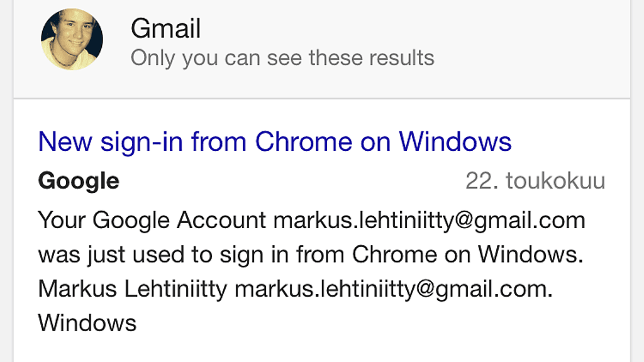Image resolution: width=644 pixels, height=362 pixels.
Task: Click the profile avatar photo
Action: point(72,39)
